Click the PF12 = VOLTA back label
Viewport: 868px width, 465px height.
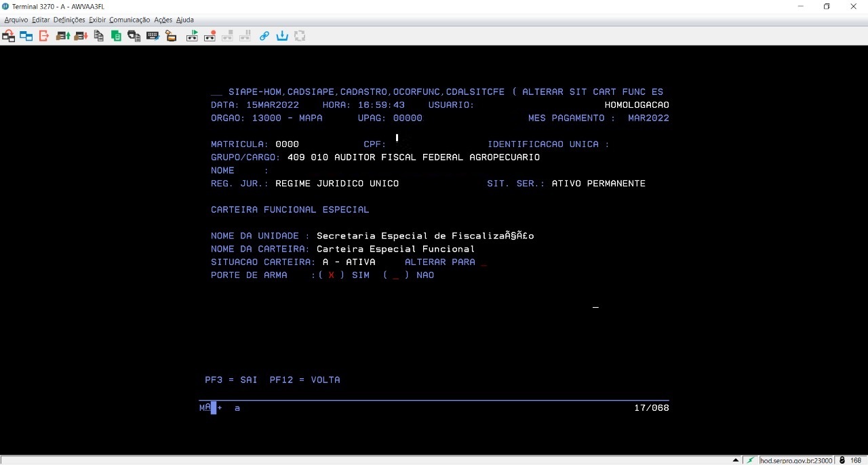304,380
